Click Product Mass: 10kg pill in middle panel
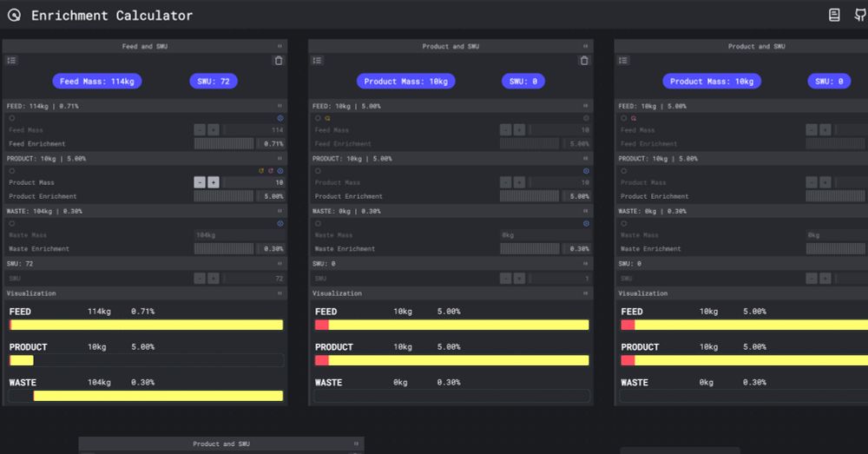The image size is (868, 454). 405,82
